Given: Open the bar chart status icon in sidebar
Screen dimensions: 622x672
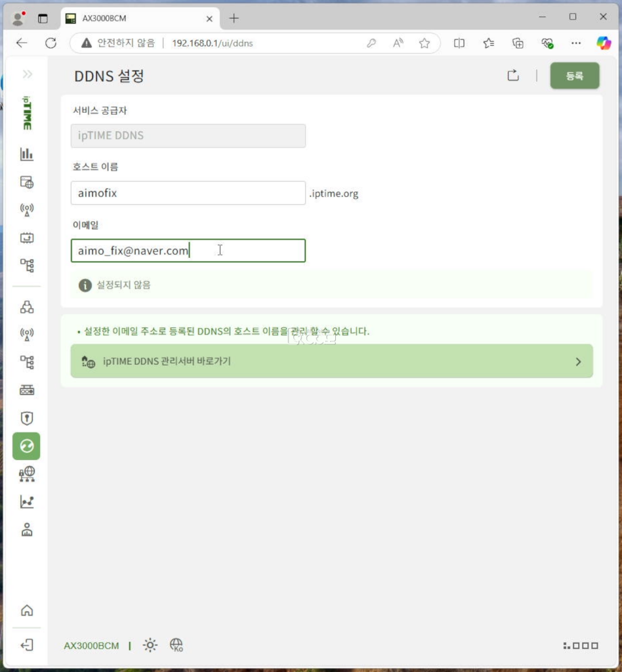Looking at the screenshot, I should pyautogui.click(x=27, y=154).
